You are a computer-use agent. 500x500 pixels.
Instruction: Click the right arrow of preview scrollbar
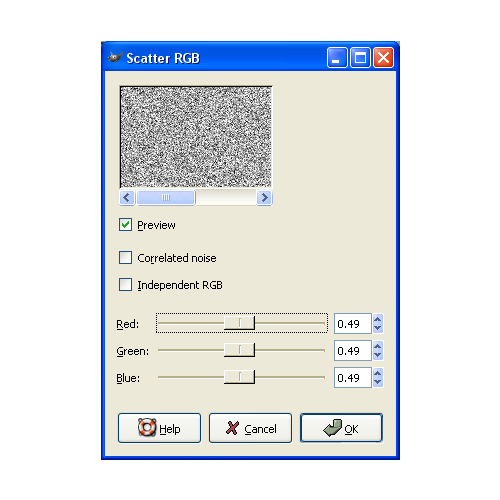coord(264,198)
